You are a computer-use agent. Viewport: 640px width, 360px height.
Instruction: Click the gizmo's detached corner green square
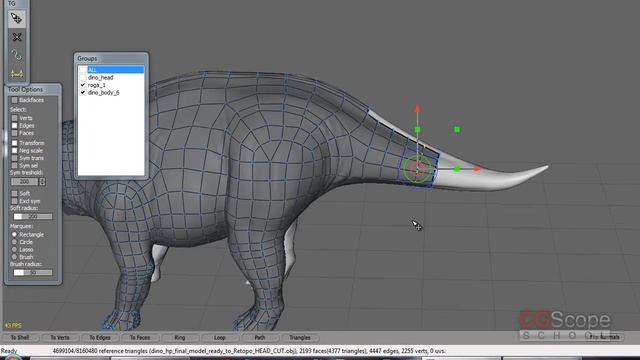tap(457, 129)
